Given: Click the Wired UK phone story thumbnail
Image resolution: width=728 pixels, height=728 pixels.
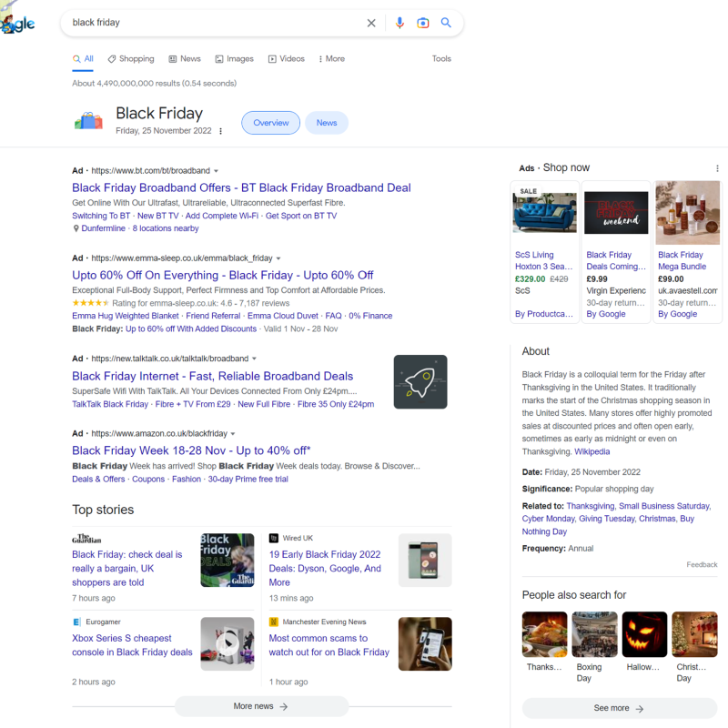Looking at the screenshot, I should [x=425, y=560].
